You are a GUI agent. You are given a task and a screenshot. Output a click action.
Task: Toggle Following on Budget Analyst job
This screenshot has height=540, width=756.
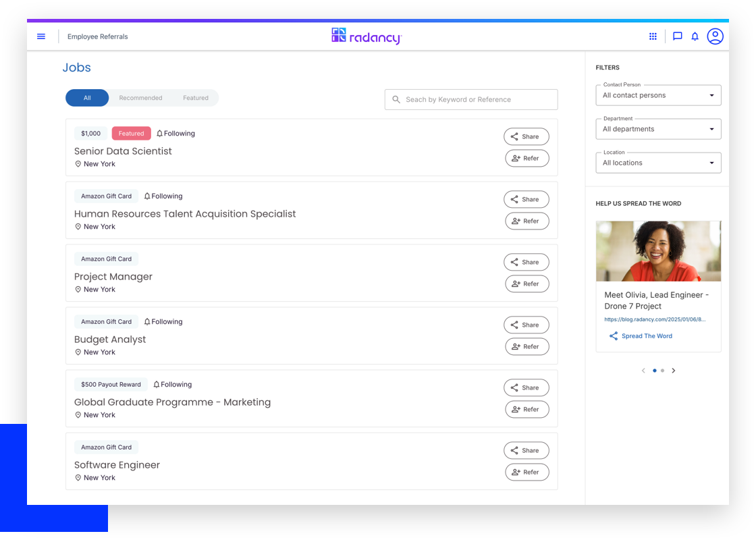(163, 322)
